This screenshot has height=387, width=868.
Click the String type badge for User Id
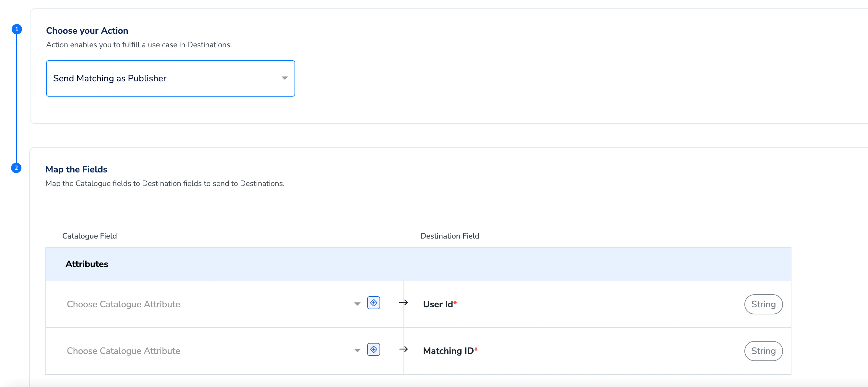click(x=763, y=304)
